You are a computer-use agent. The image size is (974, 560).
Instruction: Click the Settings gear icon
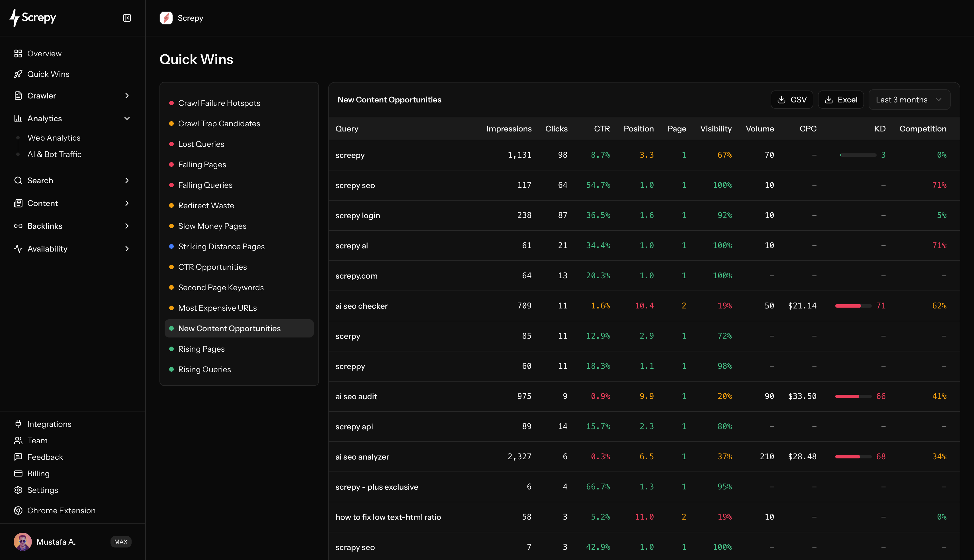coord(18,490)
